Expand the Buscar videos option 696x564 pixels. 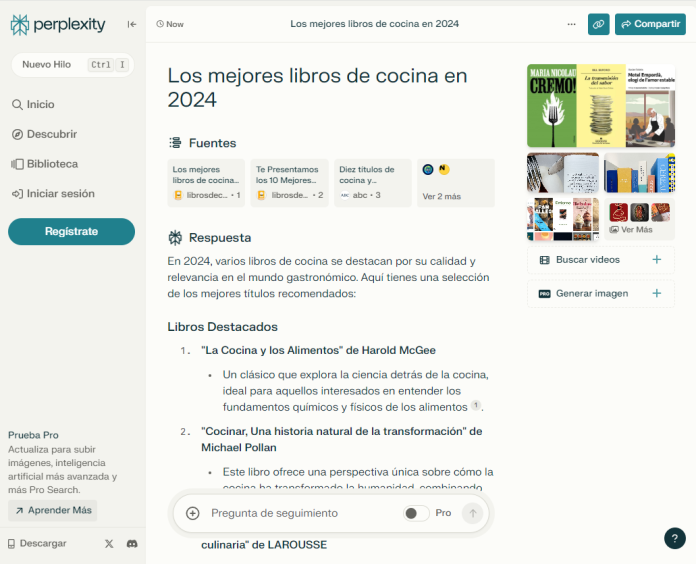[x=600, y=260]
